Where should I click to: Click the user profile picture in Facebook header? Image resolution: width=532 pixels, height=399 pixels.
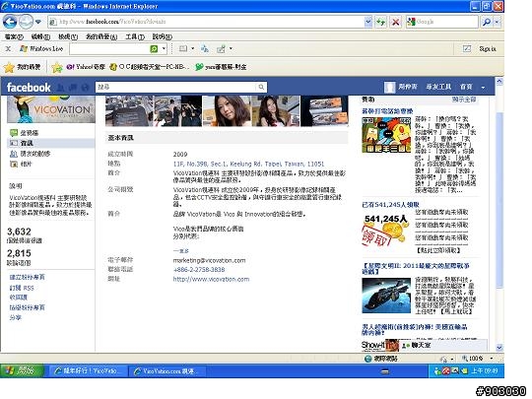coord(389,88)
